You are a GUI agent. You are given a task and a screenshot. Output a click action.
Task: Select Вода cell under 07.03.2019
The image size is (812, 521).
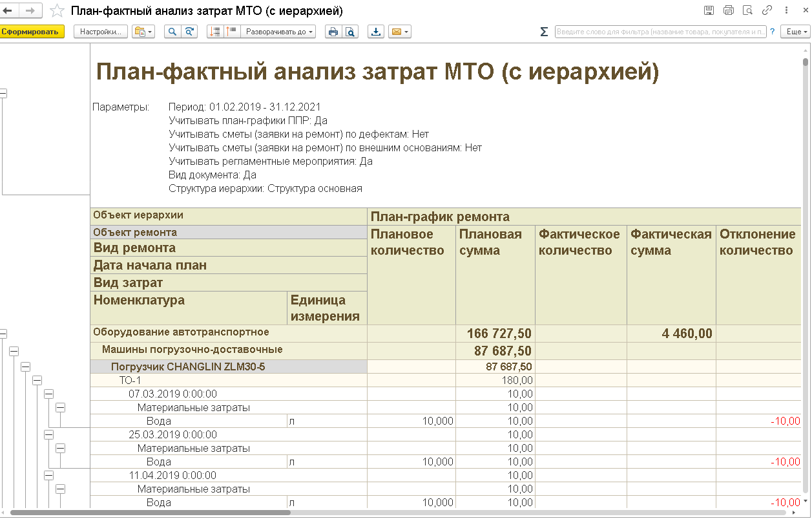(189, 421)
